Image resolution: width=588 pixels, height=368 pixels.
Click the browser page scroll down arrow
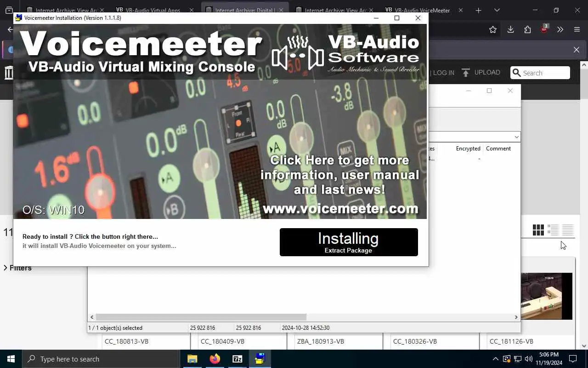(x=584, y=346)
